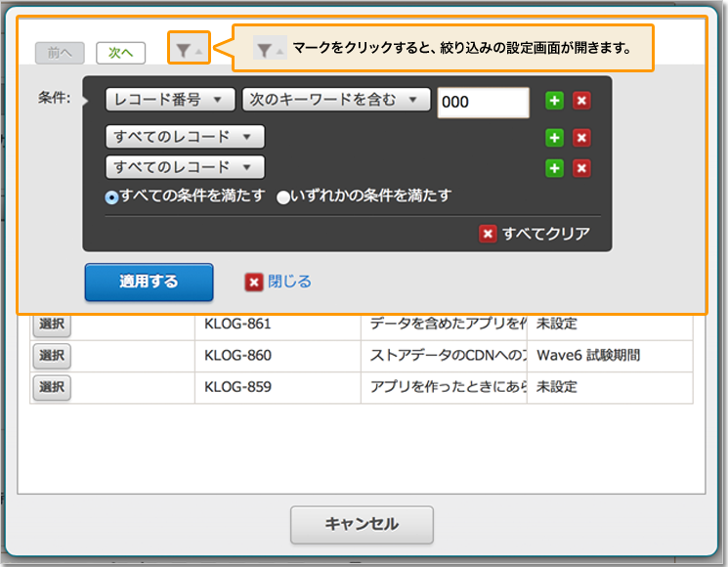This screenshot has width=728, height=567.
Task: Click the red X beside すべてクリア
Action: click(488, 235)
